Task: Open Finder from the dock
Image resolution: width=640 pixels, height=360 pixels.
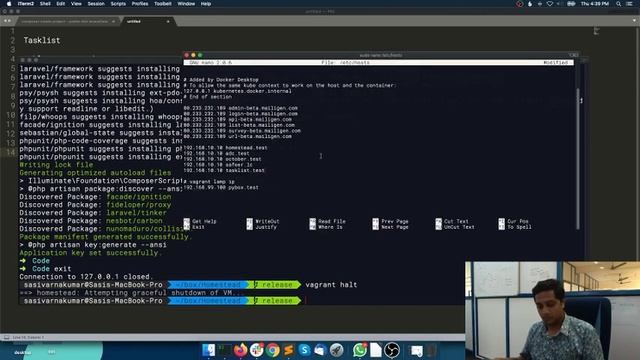Action: coord(209,350)
